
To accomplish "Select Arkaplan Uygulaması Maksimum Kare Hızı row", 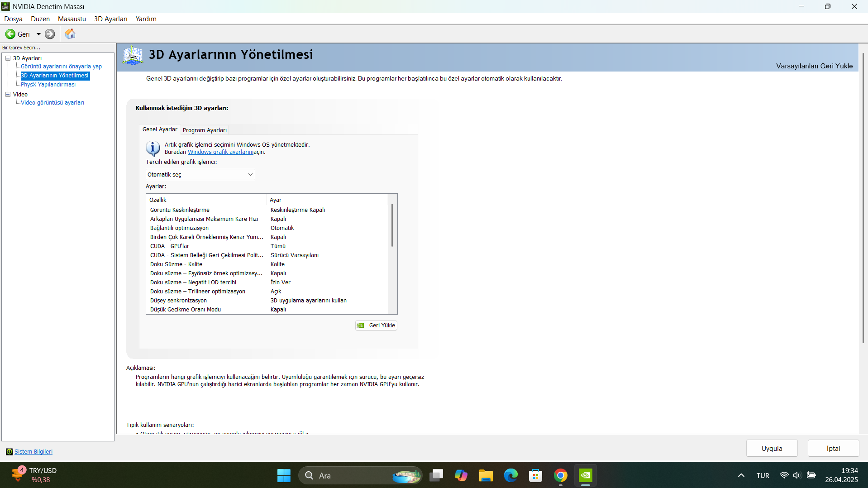I will coord(267,219).
